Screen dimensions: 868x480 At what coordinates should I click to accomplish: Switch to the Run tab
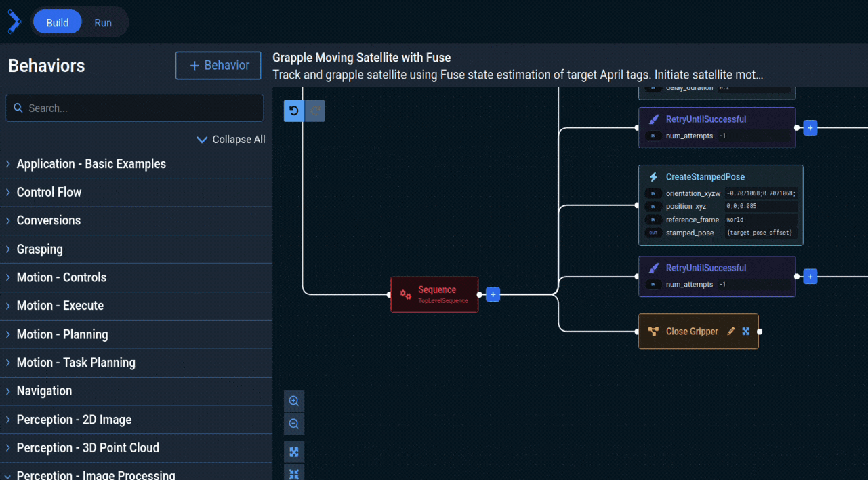(103, 22)
